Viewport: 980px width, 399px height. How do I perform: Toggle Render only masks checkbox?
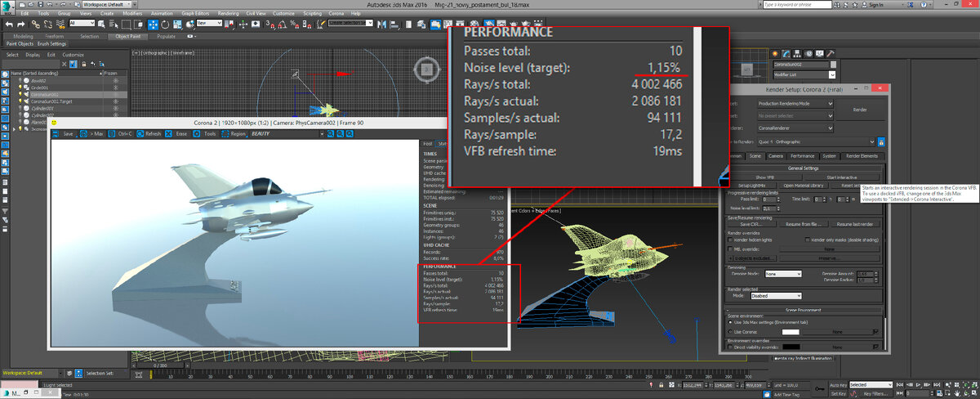(807, 240)
